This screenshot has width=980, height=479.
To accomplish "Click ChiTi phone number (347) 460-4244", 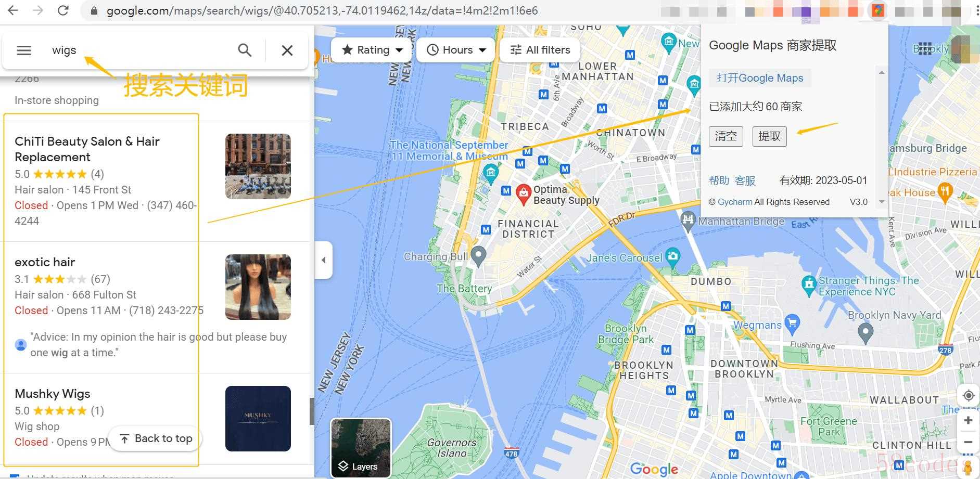I will [106, 213].
